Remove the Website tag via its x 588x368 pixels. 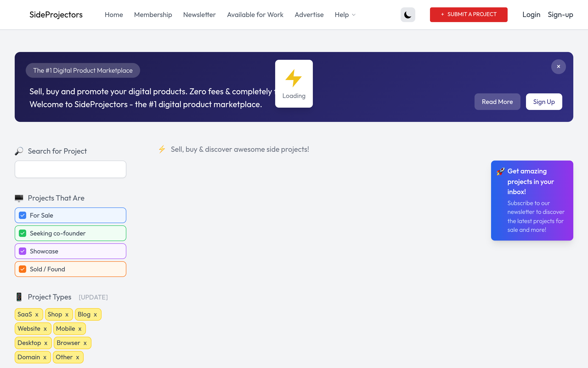(x=45, y=329)
